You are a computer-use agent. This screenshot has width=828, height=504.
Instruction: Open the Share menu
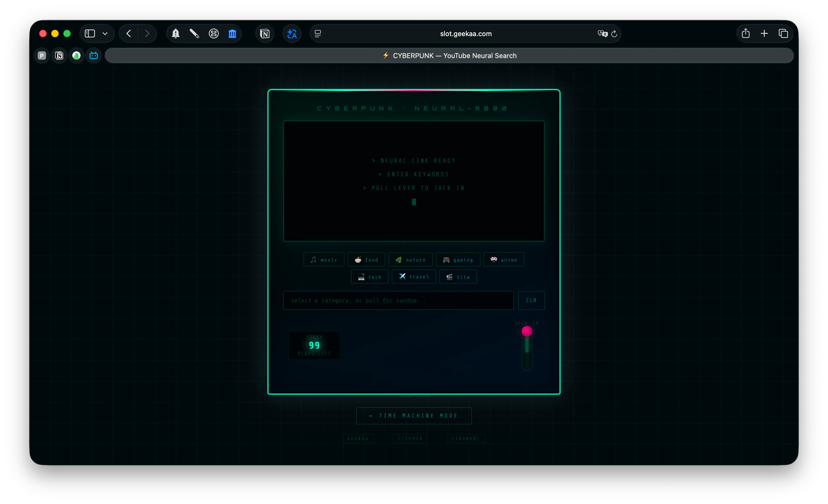746,33
